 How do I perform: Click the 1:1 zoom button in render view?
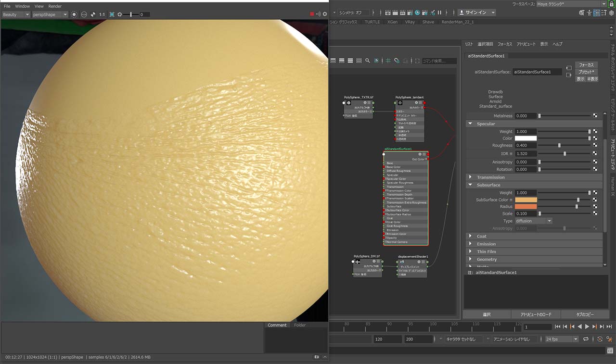coord(102,14)
